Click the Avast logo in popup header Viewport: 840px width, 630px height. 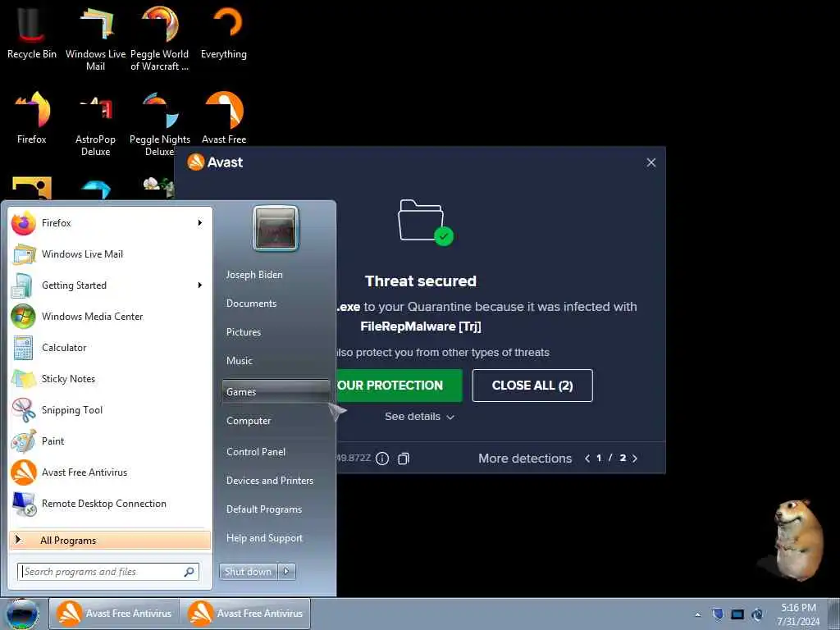[216, 162]
